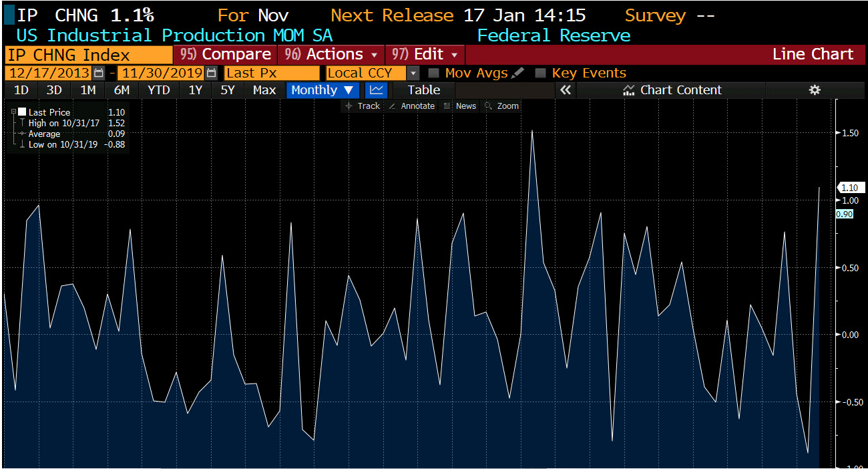Enable the Mov Avgs checkbox
Screen dimensions: 868x469
[x=433, y=73]
